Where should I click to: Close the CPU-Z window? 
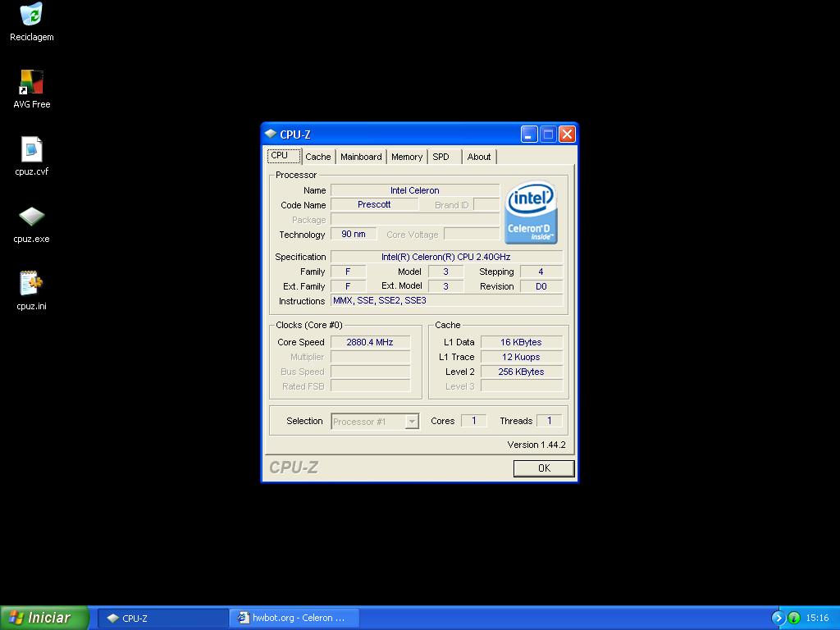[x=567, y=134]
